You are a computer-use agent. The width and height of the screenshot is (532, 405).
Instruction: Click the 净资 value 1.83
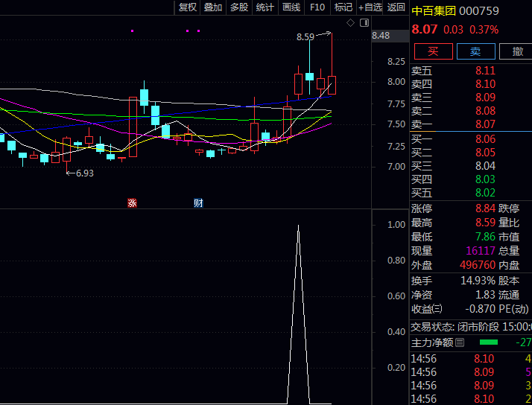click(x=485, y=295)
